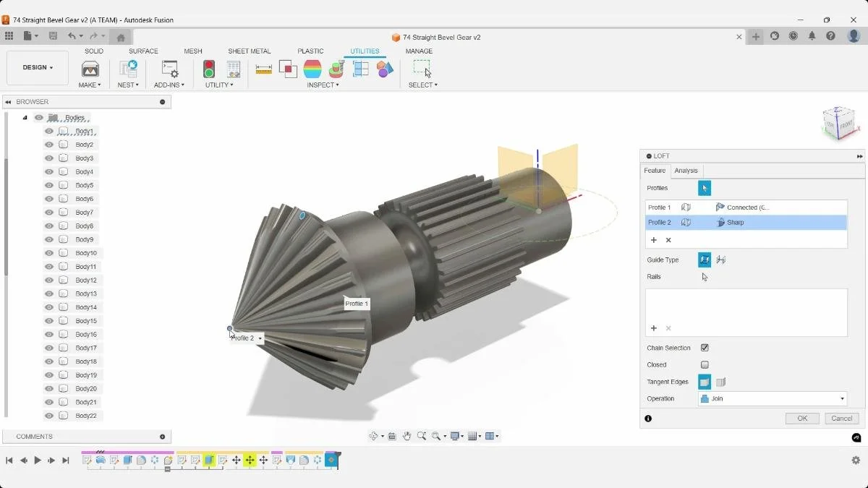Cancel the Loft dialog
This screenshot has height=488, width=868.
click(x=842, y=419)
